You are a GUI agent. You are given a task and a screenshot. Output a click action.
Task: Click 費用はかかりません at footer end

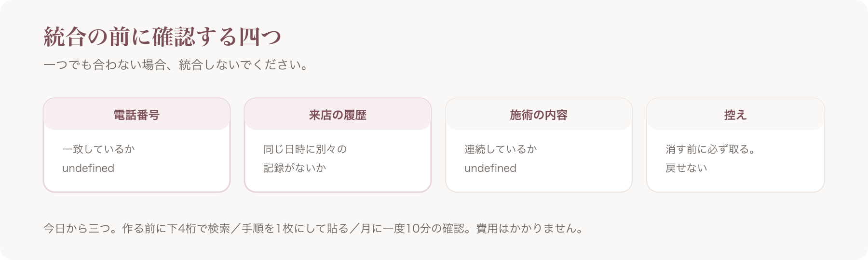(525, 228)
